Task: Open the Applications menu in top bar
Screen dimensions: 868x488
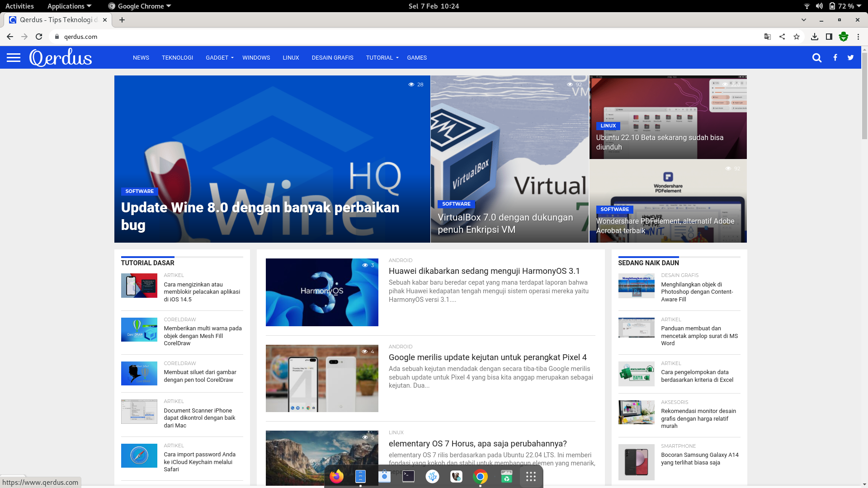Action: 69,6
